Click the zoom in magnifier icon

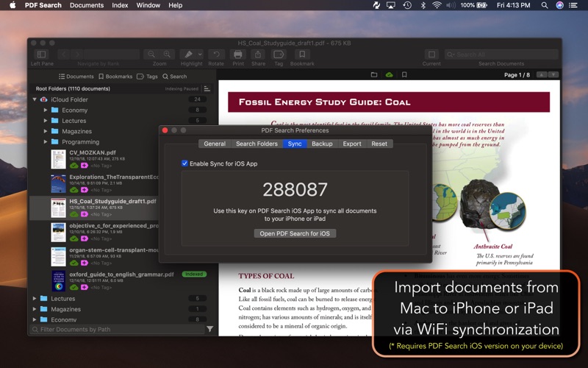tap(168, 54)
